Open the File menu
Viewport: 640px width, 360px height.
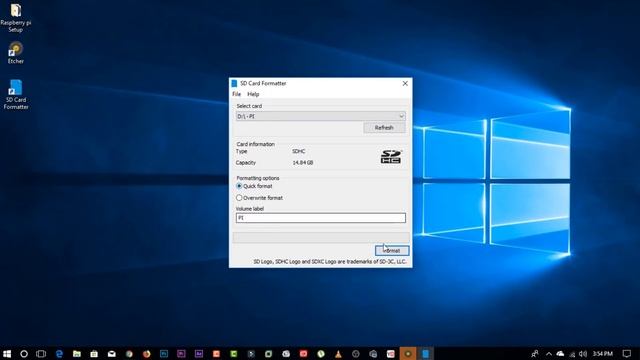pyautogui.click(x=236, y=94)
